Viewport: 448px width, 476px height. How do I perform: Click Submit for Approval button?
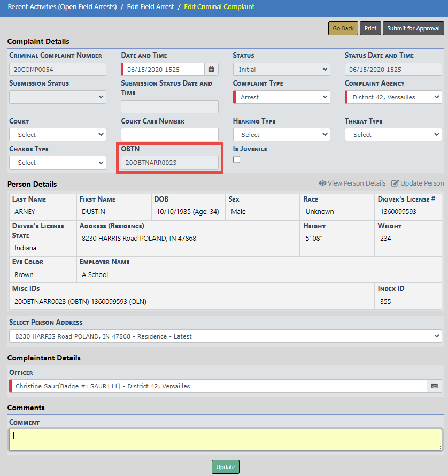(413, 29)
